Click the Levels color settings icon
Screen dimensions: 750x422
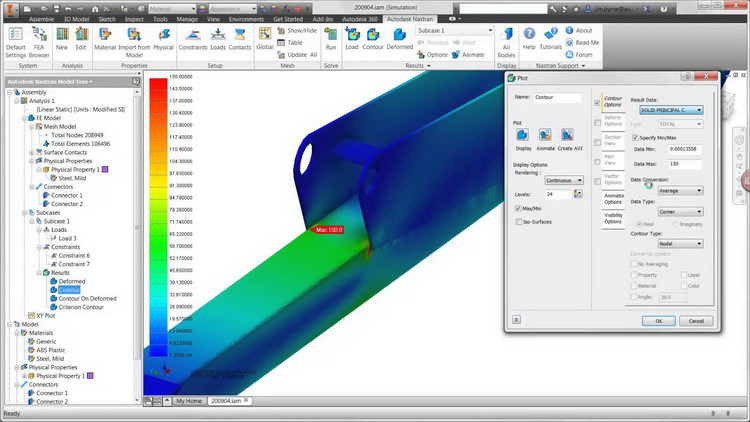coord(578,194)
